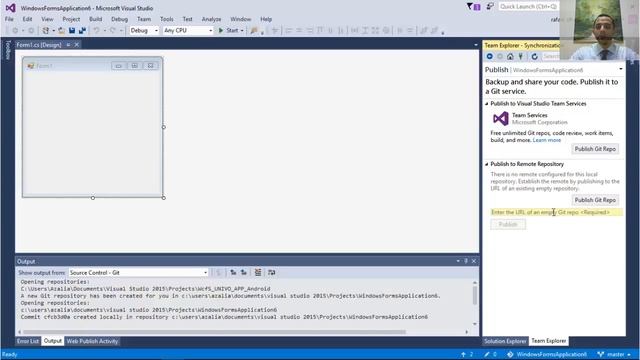The image size is (640, 360).
Task: Click the Redo toolbar icon
Action: click(113, 31)
